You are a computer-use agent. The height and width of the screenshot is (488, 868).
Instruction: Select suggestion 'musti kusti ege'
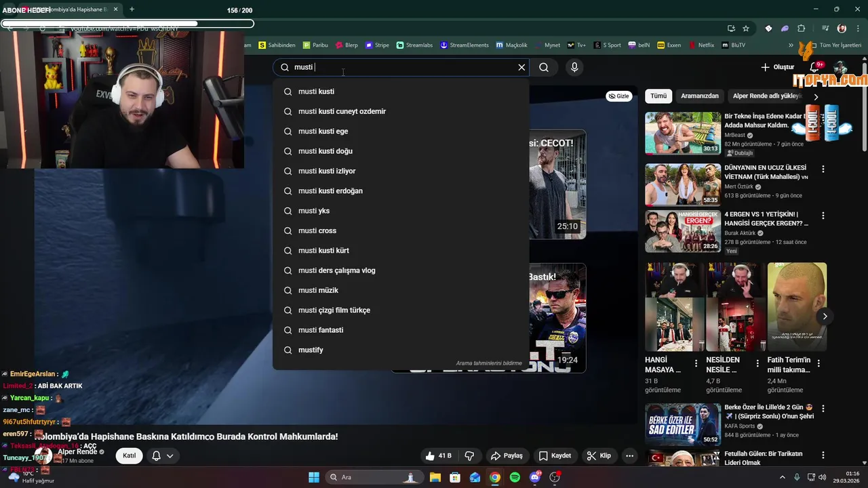(x=401, y=131)
